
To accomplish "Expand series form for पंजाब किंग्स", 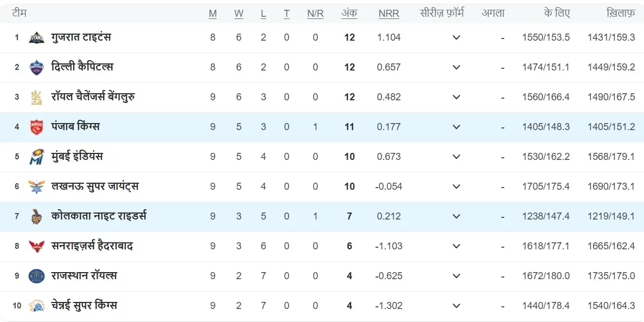I will 456,127.
